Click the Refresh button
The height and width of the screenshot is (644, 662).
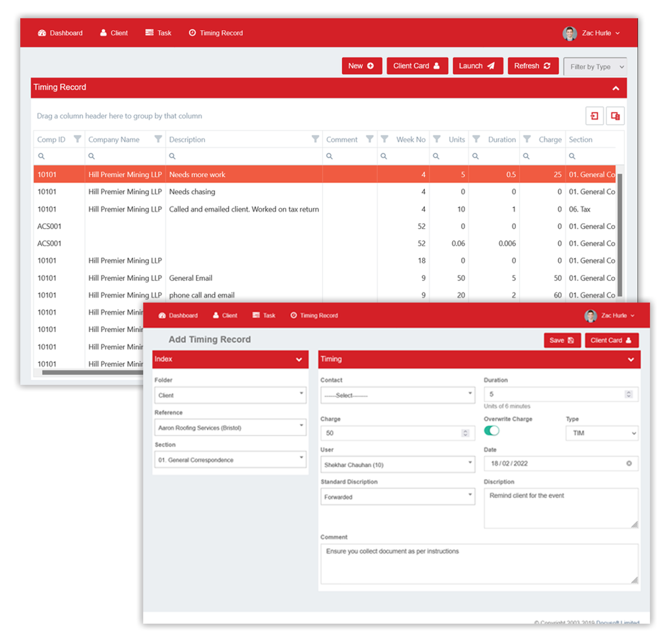[533, 66]
